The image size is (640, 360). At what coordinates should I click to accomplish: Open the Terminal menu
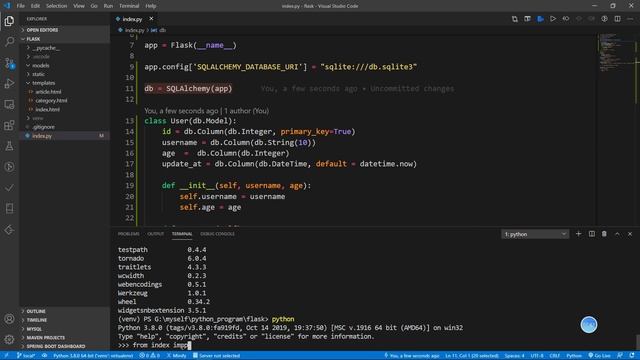pos(129,6)
